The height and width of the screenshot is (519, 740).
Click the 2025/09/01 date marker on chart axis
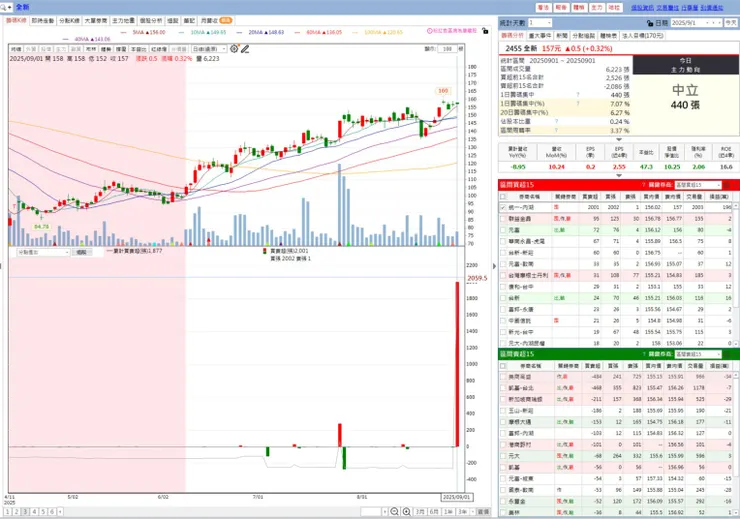(456, 497)
